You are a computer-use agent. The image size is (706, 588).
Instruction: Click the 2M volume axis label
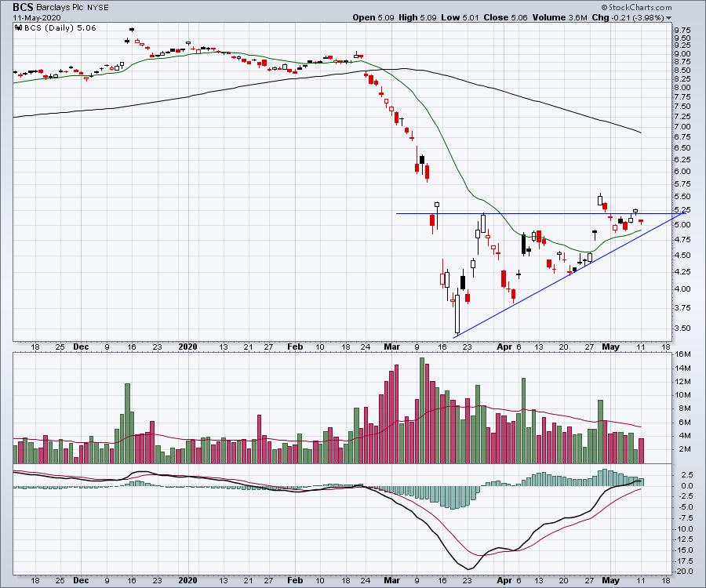(x=684, y=449)
